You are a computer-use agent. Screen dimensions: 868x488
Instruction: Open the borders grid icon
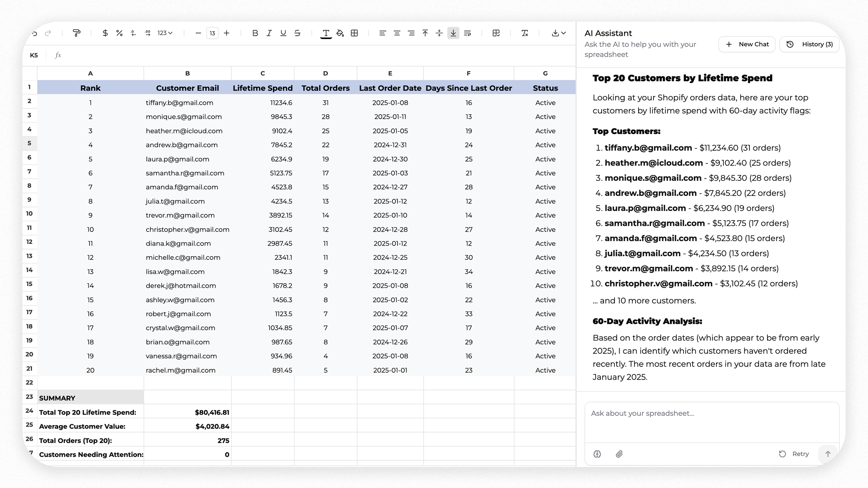[x=354, y=33]
